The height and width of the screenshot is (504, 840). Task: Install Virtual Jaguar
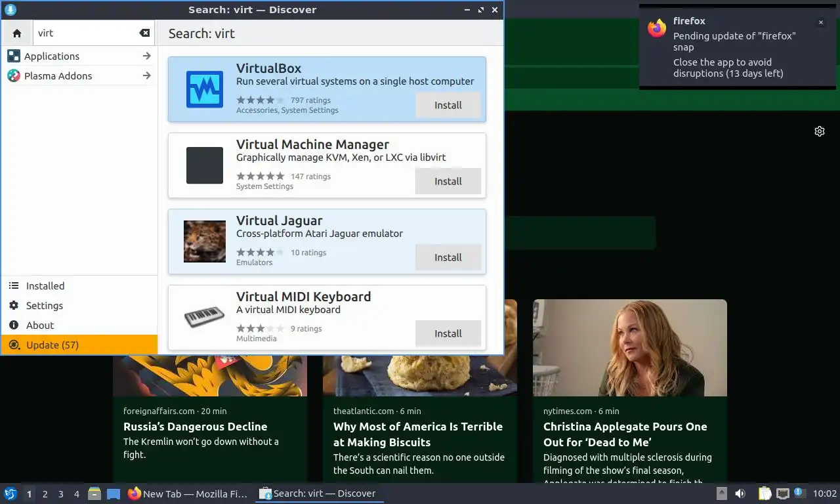[448, 257]
